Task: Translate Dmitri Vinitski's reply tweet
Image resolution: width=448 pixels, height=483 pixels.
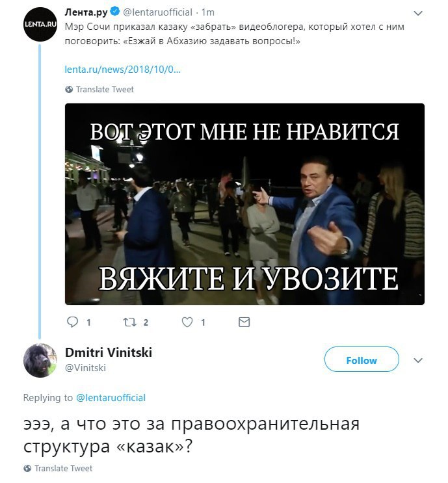Action: tap(63, 469)
